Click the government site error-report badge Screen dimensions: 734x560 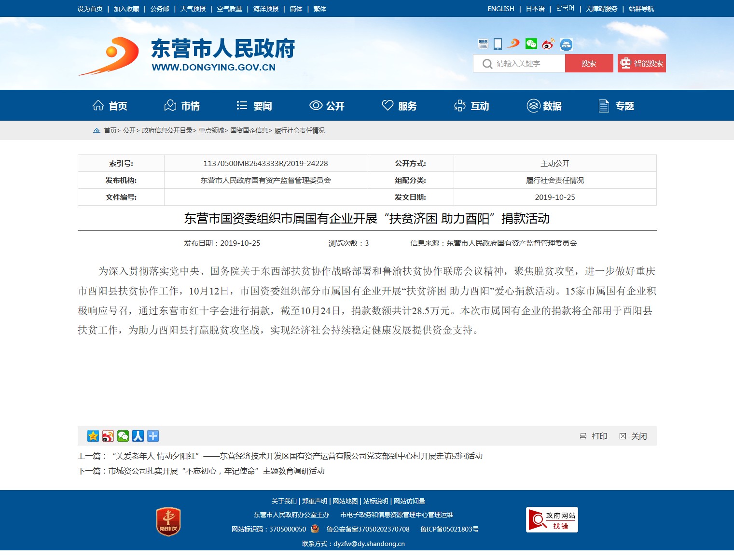pos(552,520)
